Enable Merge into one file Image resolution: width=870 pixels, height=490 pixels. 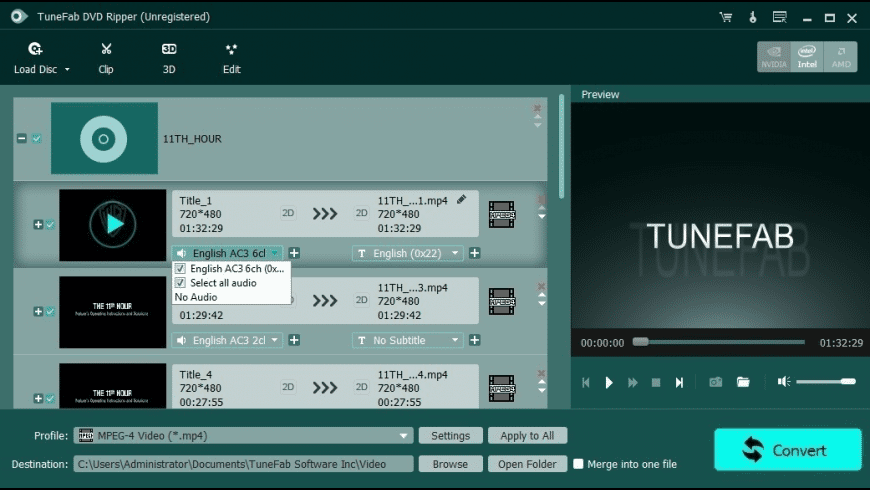click(x=578, y=464)
